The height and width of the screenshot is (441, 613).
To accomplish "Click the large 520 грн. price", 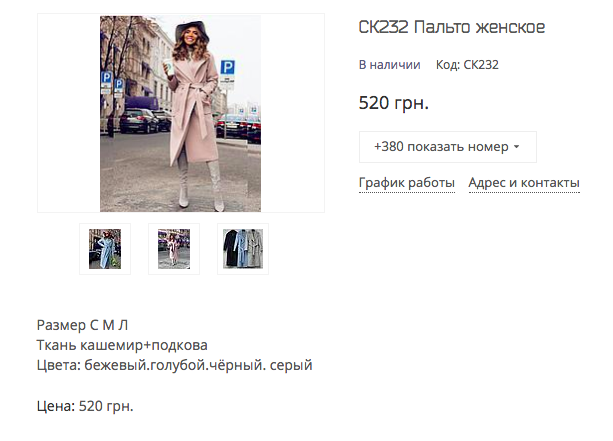I will point(394,103).
